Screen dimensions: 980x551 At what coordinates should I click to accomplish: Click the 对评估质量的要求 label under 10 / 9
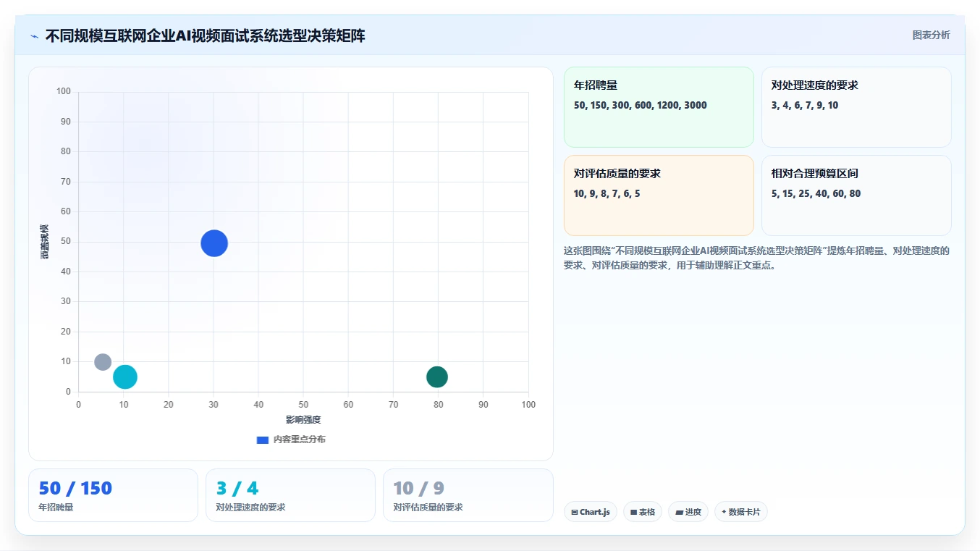428,508
